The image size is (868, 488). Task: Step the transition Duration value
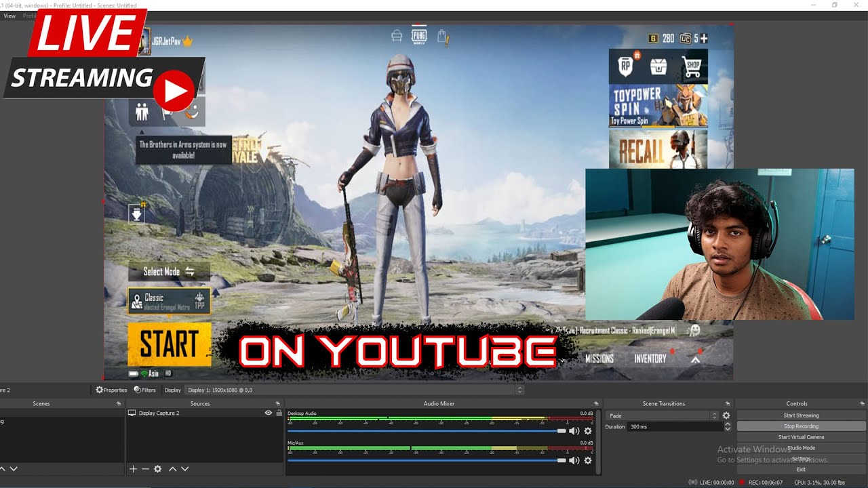(728, 427)
